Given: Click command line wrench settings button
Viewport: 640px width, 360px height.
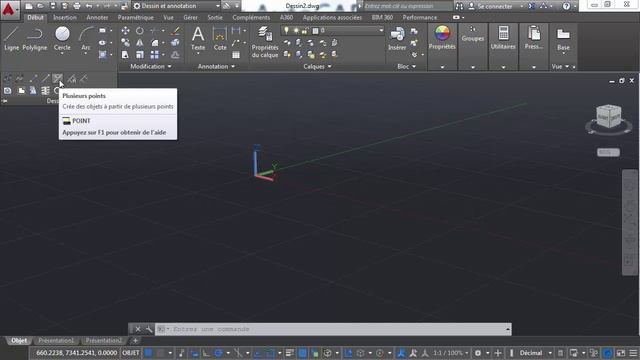Looking at the screenshot, I should pos(149,329).
